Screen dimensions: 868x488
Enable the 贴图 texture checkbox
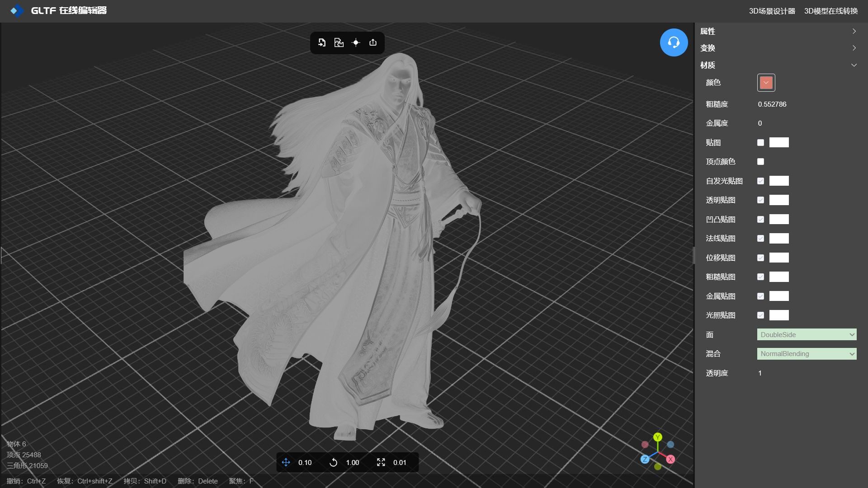coord(760,143)
